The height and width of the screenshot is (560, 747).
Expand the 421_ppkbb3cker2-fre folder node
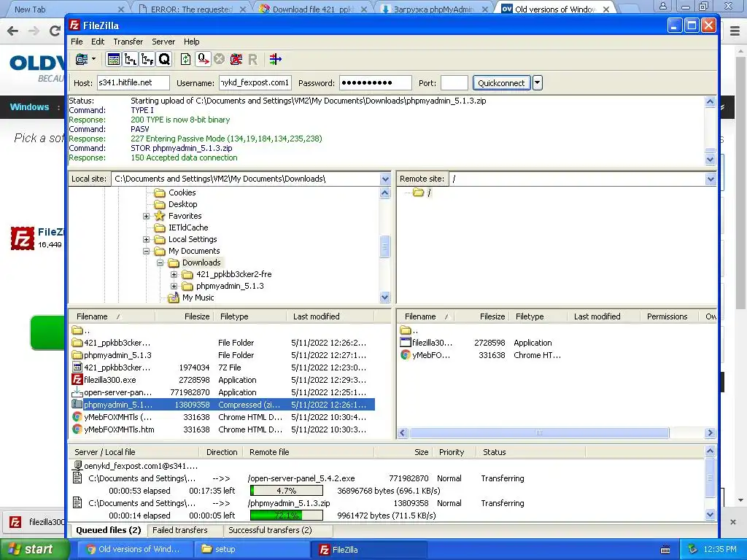pos(174,274)
